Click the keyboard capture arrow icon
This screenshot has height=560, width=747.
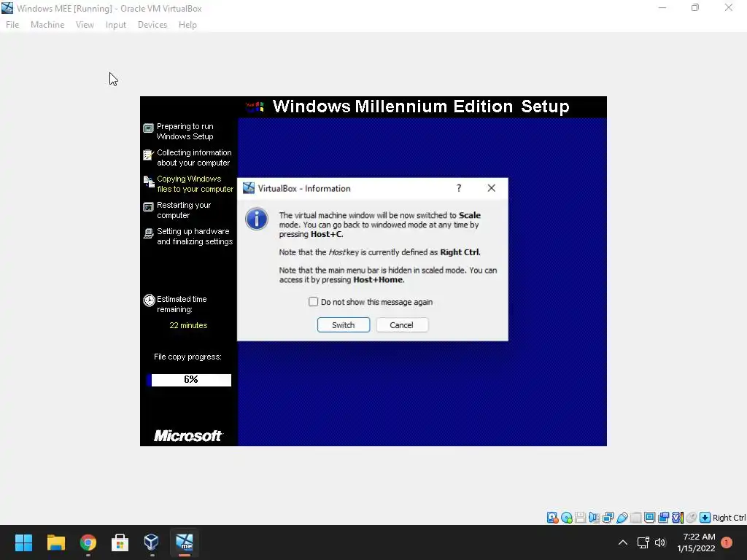pos(705,518)
